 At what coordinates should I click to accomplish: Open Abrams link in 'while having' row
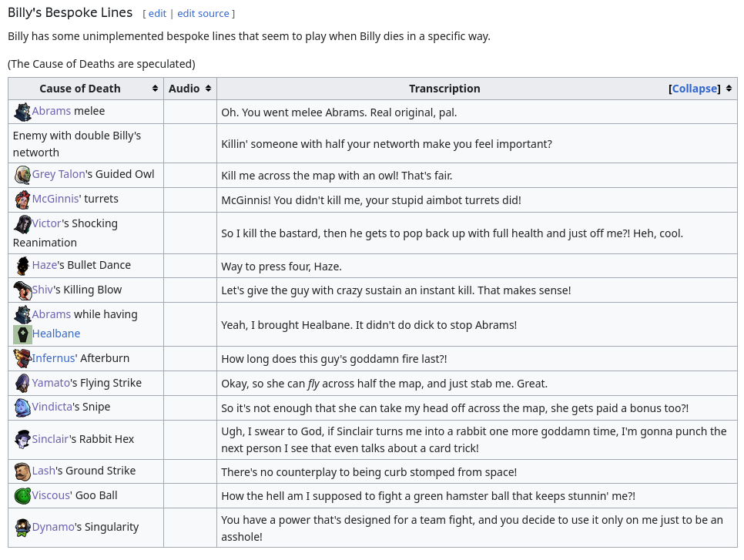[x=52, y=314]
